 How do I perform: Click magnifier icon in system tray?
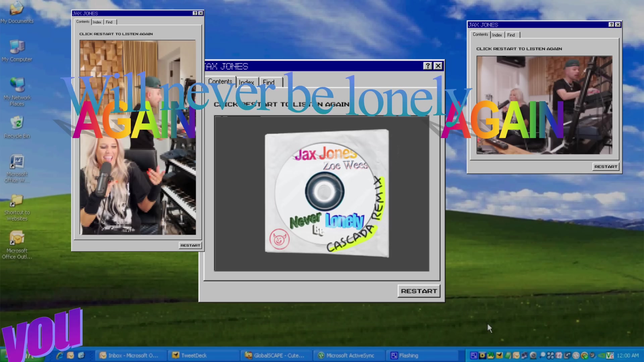pos(542,355)
